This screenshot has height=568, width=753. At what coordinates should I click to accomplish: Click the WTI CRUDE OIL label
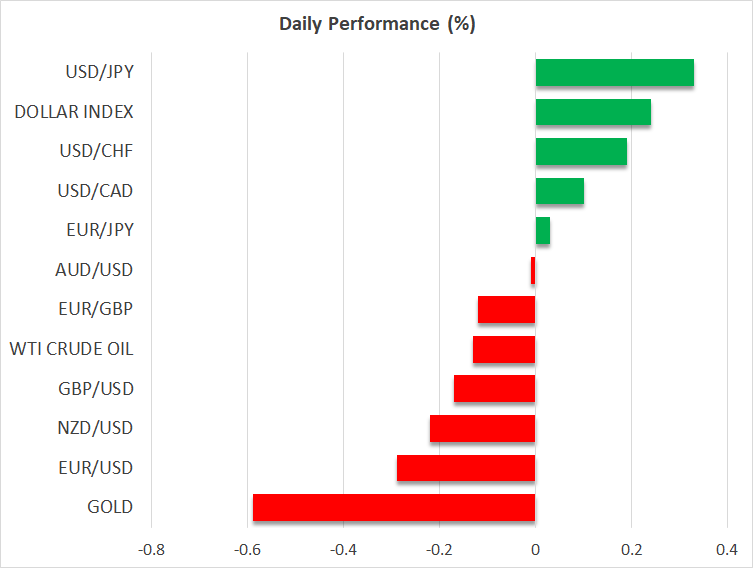click(x=71, y=349)
